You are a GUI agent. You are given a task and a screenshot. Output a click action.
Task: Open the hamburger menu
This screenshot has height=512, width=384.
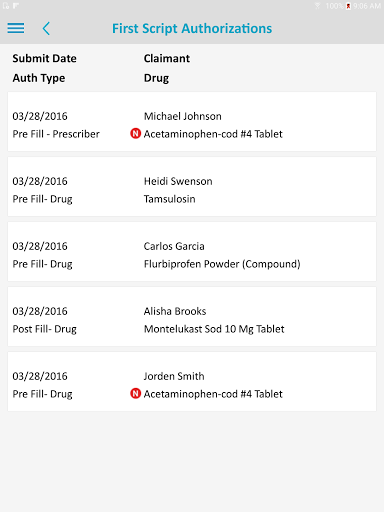point(16,28)
